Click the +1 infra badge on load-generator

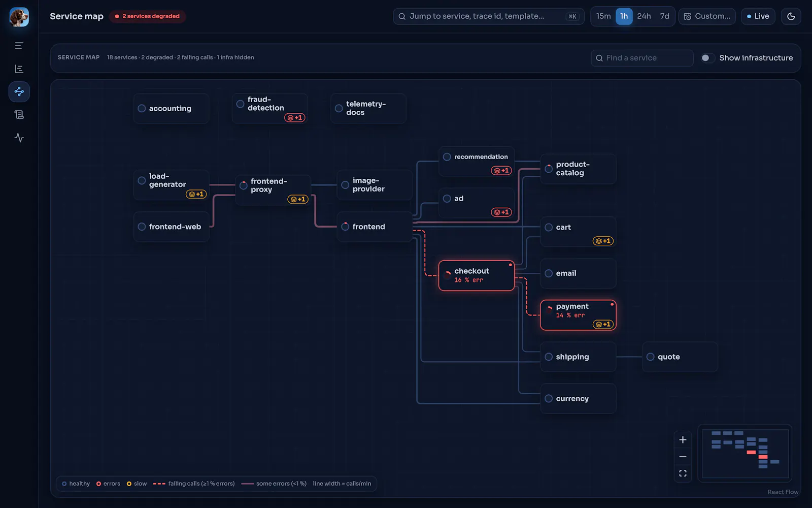pos(196,194)
